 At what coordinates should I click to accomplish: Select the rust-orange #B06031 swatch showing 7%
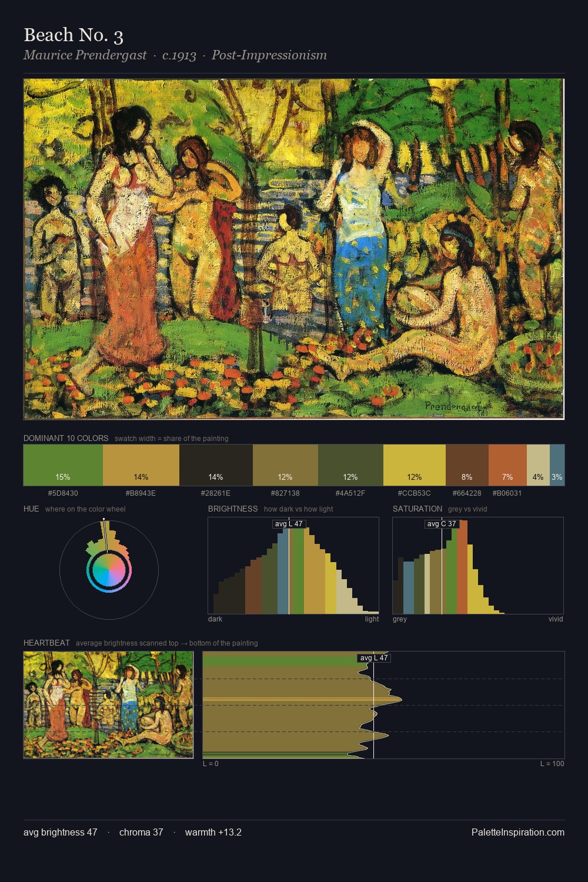(507, 465)
